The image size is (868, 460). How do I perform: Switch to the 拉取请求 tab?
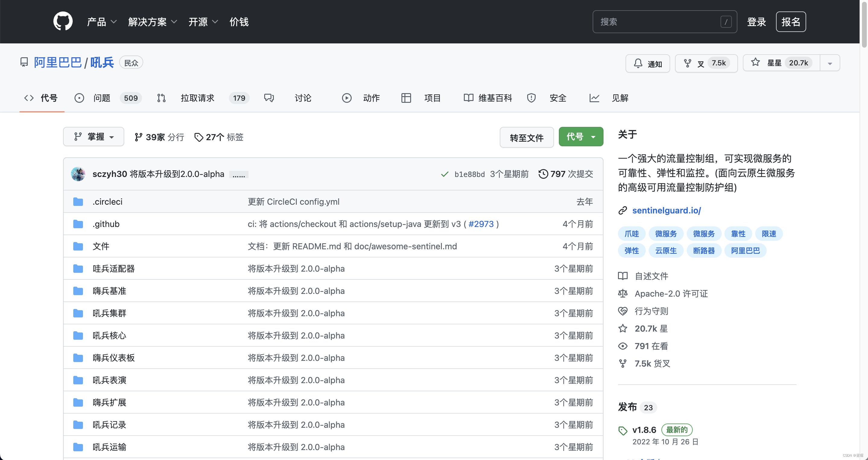point(197,98)
